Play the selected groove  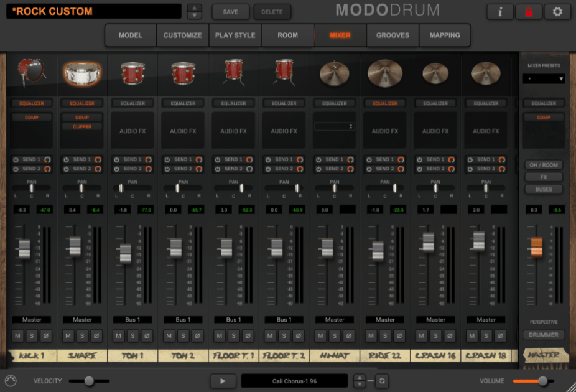coord(223,381)
